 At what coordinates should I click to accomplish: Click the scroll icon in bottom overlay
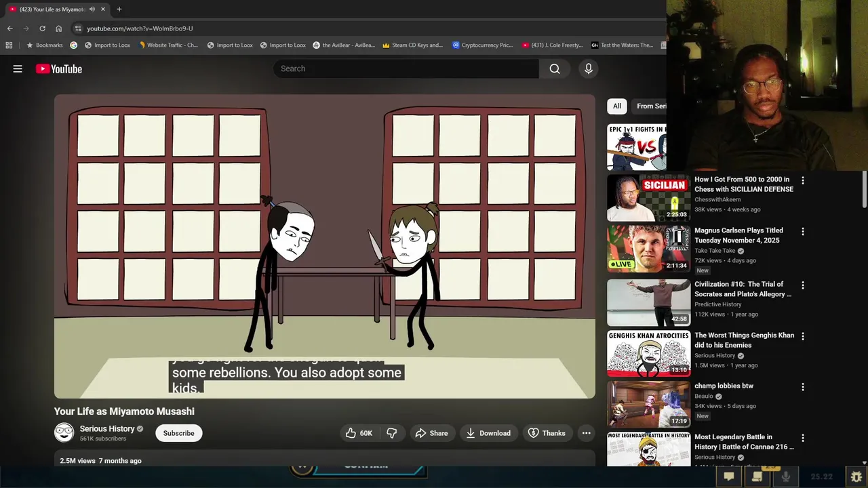point(757,476)
